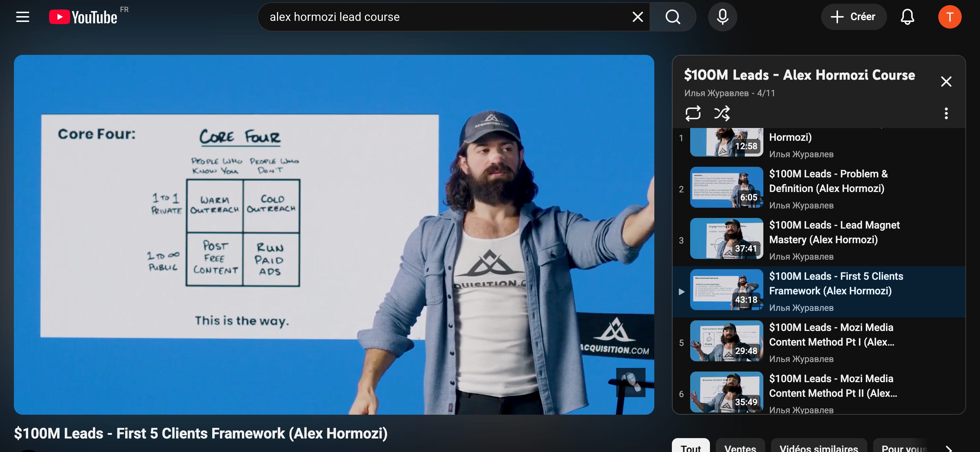
Task: Open playlist three-dot options menu
Action: (x=946, y=113)
